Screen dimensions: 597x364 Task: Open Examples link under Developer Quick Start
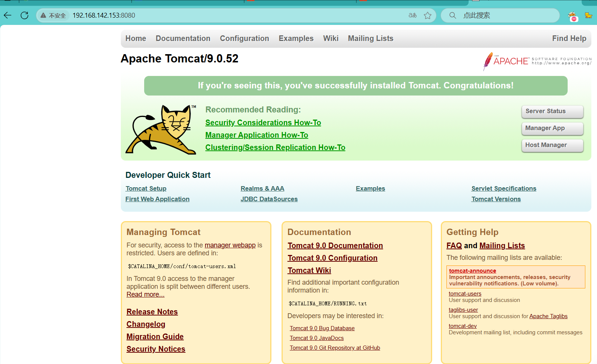[370, 188]
